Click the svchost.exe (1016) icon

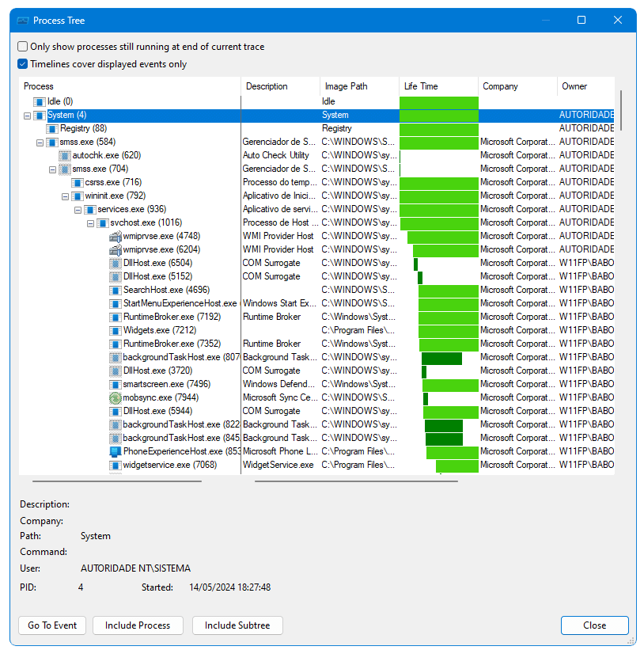click(x=103, y=223)
